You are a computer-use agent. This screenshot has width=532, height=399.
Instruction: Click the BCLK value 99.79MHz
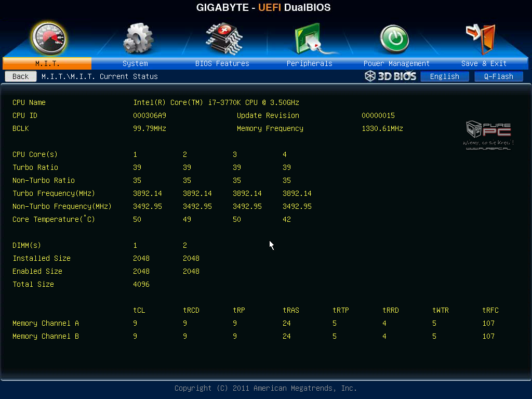[x=150, y=129]
